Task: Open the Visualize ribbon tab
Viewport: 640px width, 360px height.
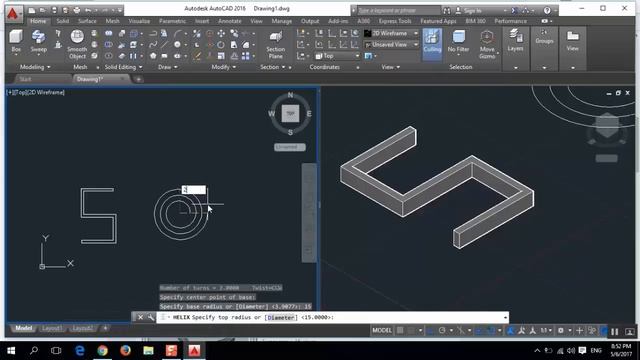Action: [139, 21]
